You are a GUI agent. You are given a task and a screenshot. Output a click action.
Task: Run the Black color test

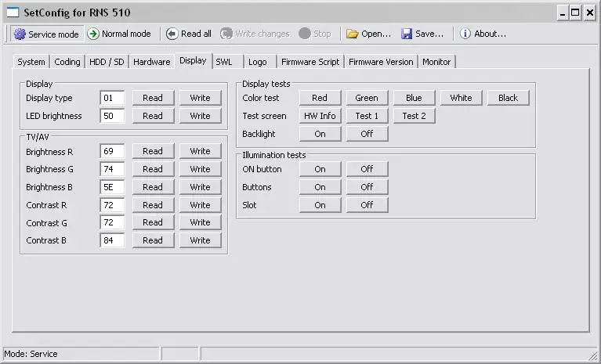pyautogui.click(x=509, y=98)
